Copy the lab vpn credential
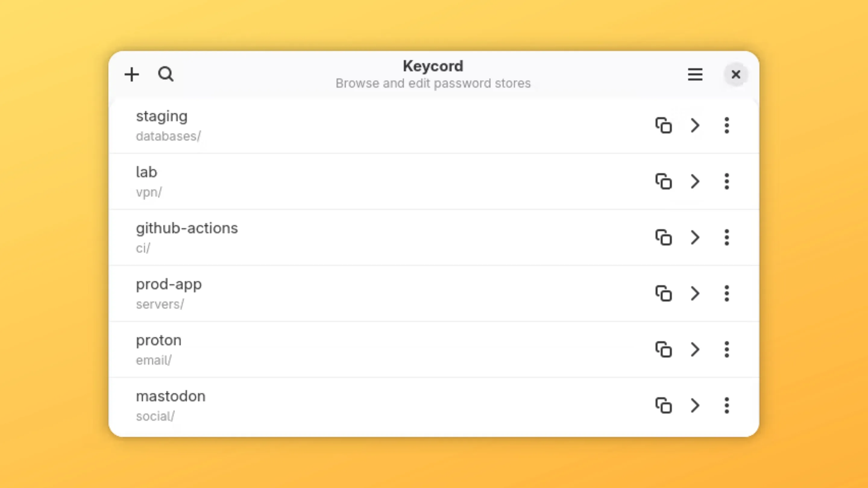Screen dimensions: 868x488 [x=663, y=182]
